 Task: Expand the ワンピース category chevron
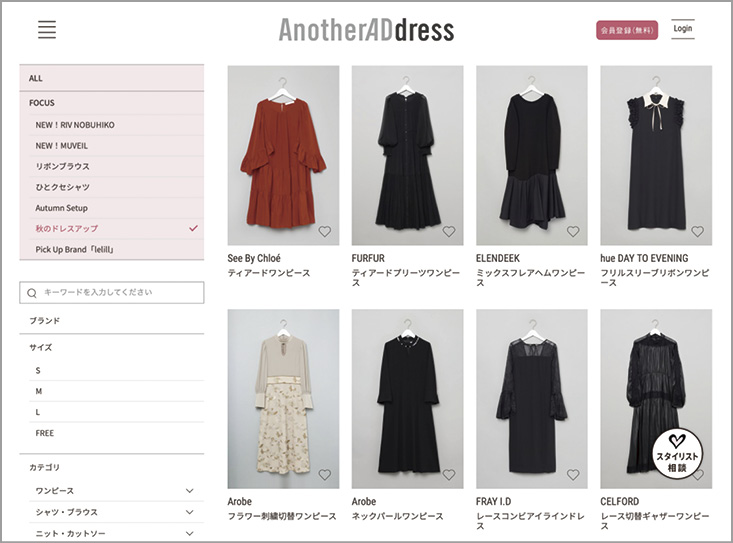(189, 491)
